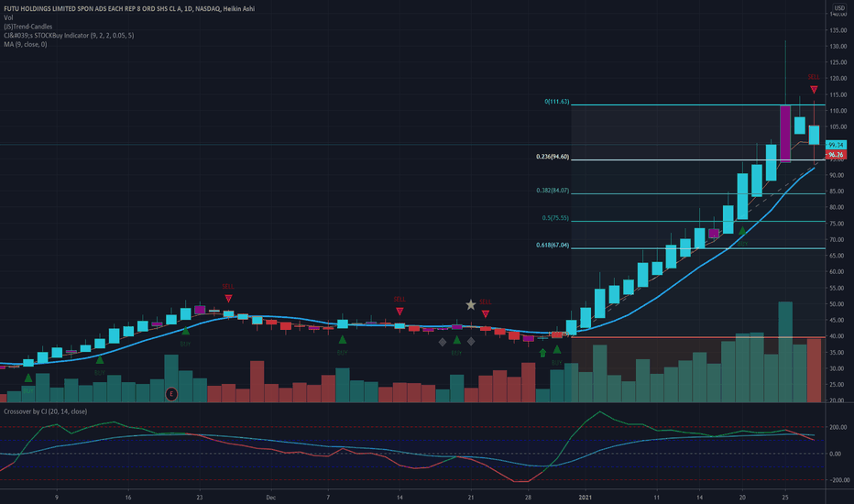
Task: Click the leftmost BUY triangle over the volume bars
Action: (x=27, y=378)
